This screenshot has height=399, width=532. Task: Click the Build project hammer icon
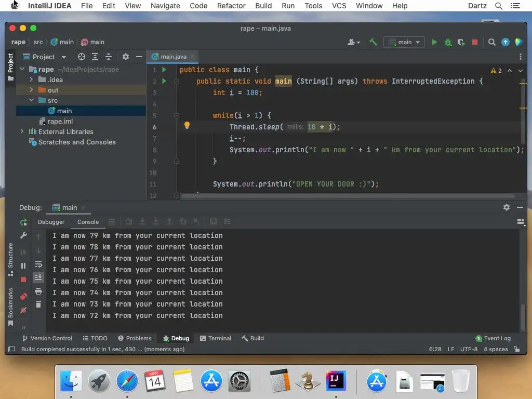click(x=373, y=42)
